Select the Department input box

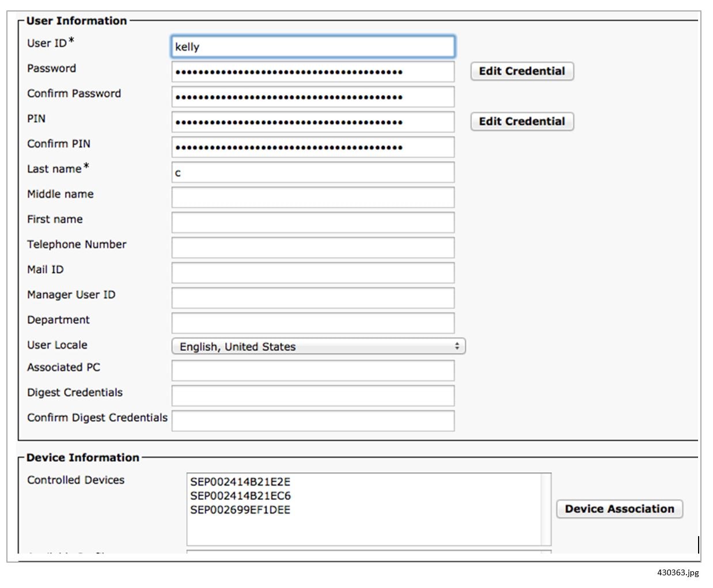click(313, 323)
